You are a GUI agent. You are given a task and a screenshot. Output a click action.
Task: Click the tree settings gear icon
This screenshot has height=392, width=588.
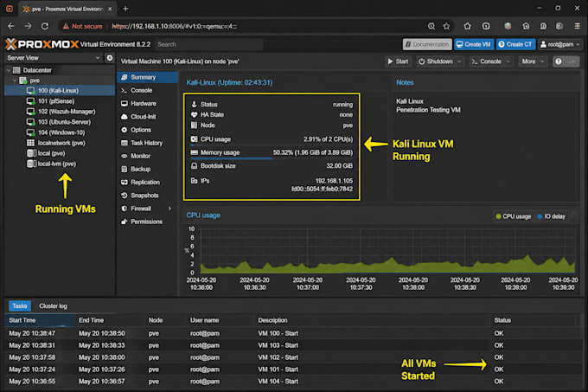(x=110, y=58)
